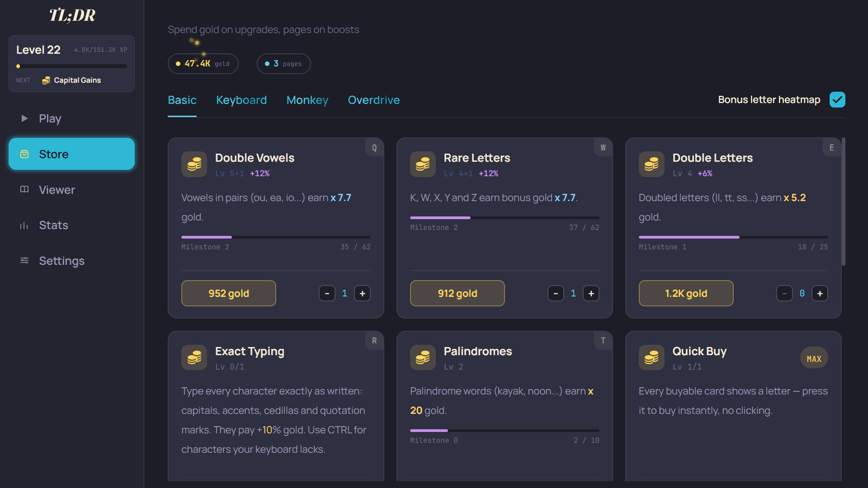The height and width of the screenshot is (488, 868).
Task: Click the Double Letters coin icon
Action: tap(651, 164)
